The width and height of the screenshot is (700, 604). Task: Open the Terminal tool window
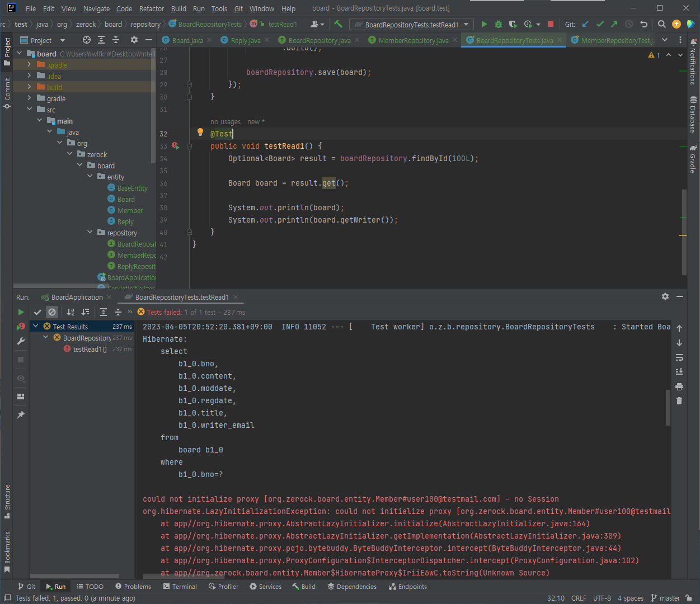[180, 587]
